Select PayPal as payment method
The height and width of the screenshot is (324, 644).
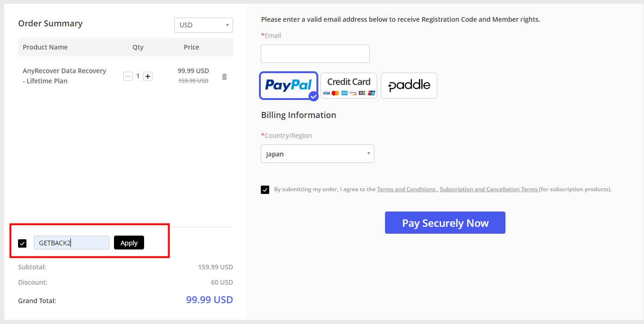coord(288,85)
